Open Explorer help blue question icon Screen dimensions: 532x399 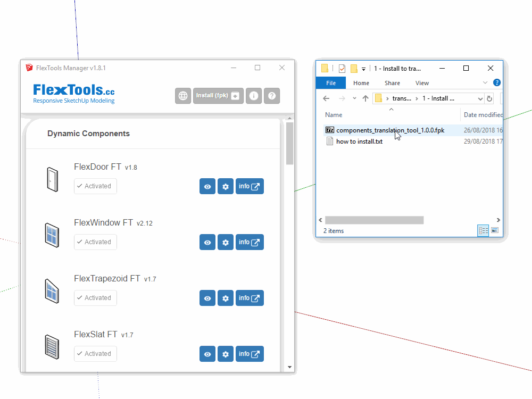[497, 82]
